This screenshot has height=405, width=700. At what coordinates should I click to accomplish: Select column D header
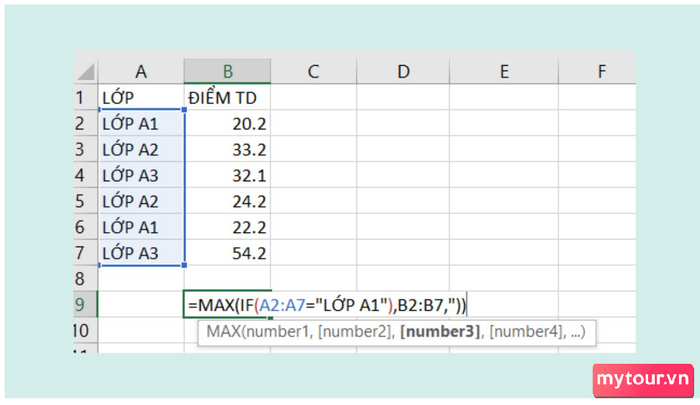[x=403, y=71]
